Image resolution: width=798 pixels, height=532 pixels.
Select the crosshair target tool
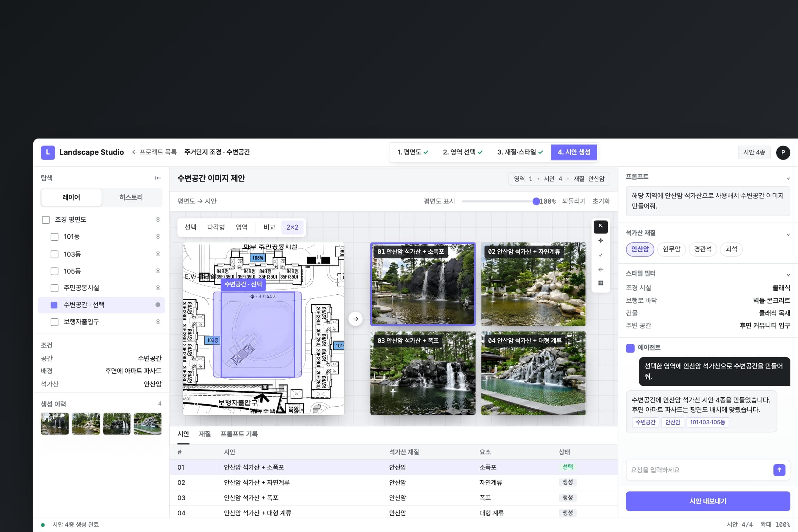coord(601,269)
